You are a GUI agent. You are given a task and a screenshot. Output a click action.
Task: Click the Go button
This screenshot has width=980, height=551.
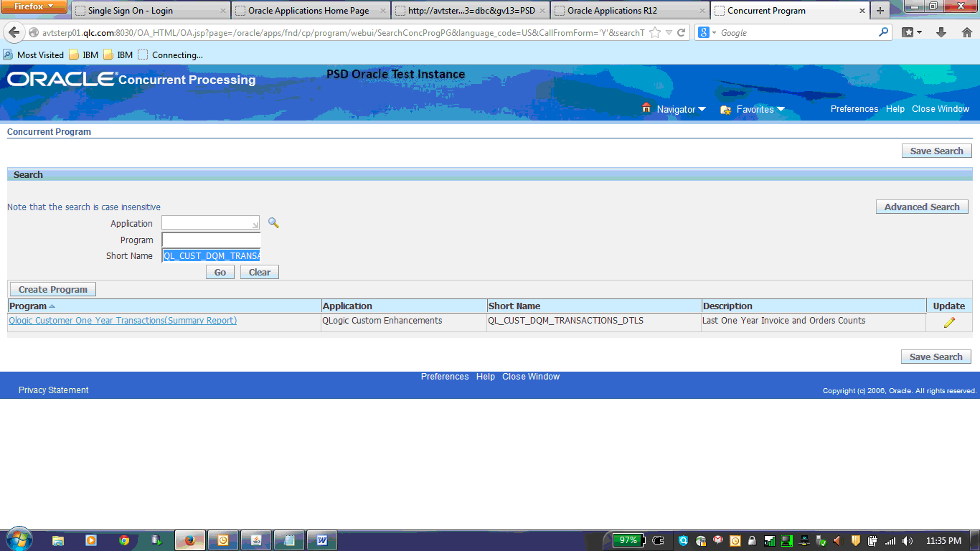[x=220, y=273]
